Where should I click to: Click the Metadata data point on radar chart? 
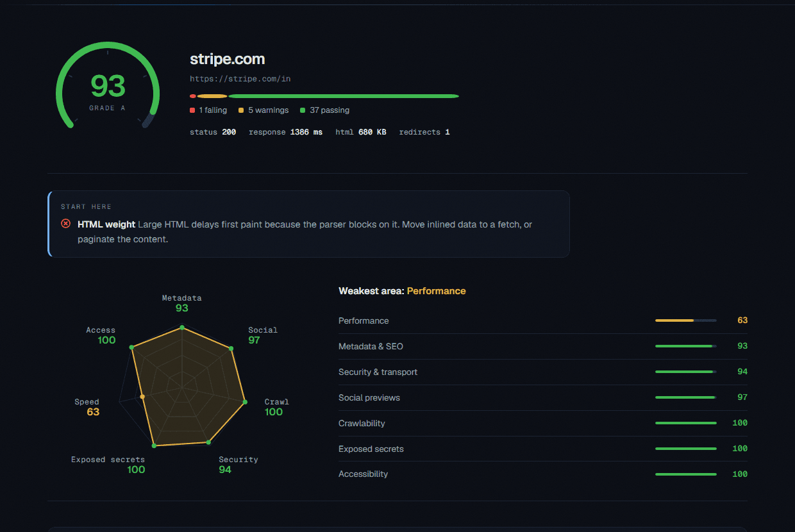click(x=182, y=328)
